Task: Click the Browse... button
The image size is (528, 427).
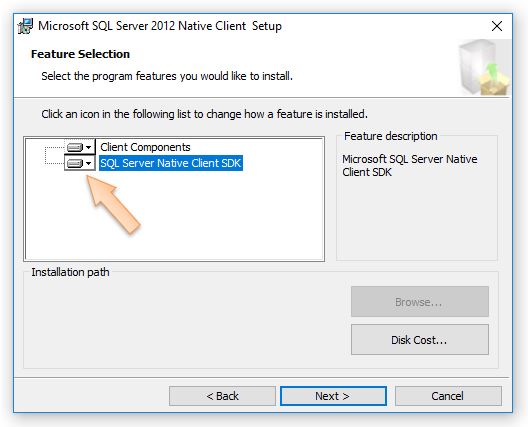Action: click(x=420, y=301)
